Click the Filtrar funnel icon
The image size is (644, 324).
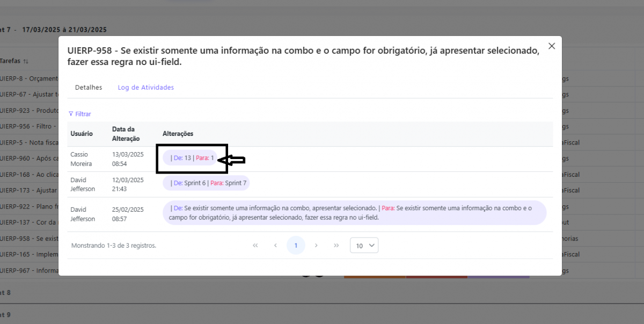coord(71,114)
